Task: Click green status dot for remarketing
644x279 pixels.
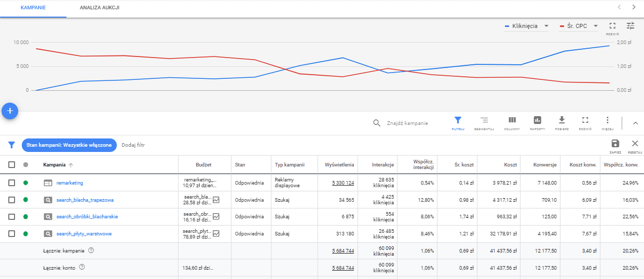Action: (x=26, y=183)
